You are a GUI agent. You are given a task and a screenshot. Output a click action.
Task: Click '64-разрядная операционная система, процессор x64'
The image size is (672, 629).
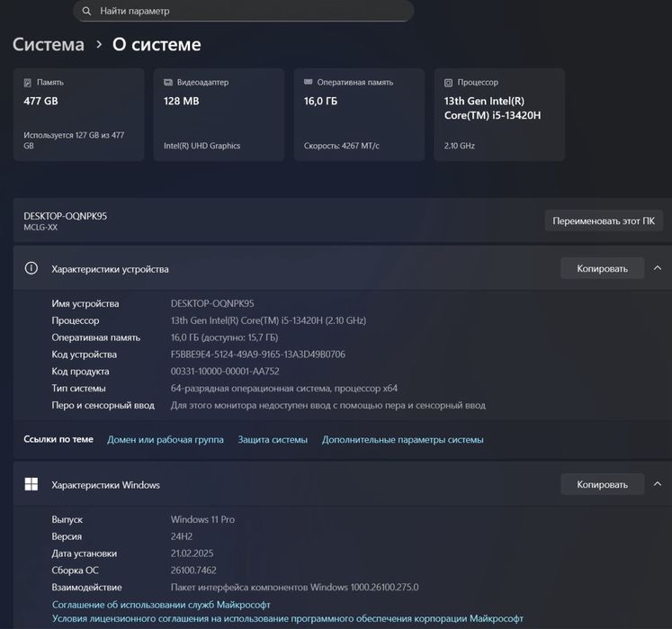[x=284, y=389]
